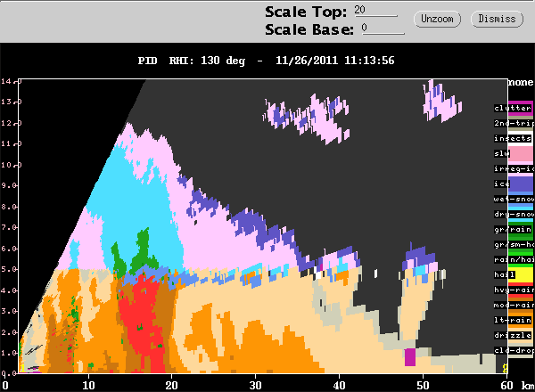Click the Unzoom button
The height and width of the screenshot is (392, 535).
coord(437,19)
